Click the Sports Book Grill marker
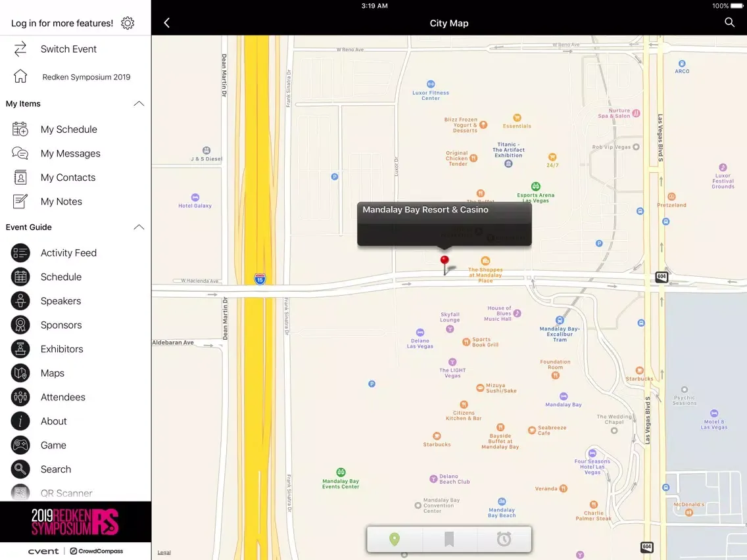The width and height of the screenshot is (747, 560). pyautogui.click(x=466, y=342)
